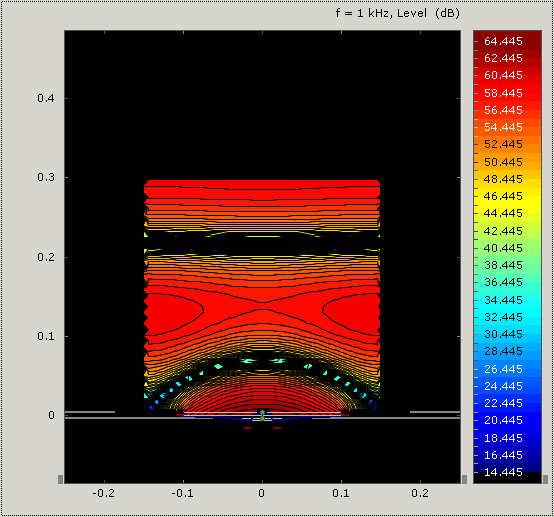Click the right red lobe in contour plot
The width and height of the screenshot is (554, 517).
(351, 311)
